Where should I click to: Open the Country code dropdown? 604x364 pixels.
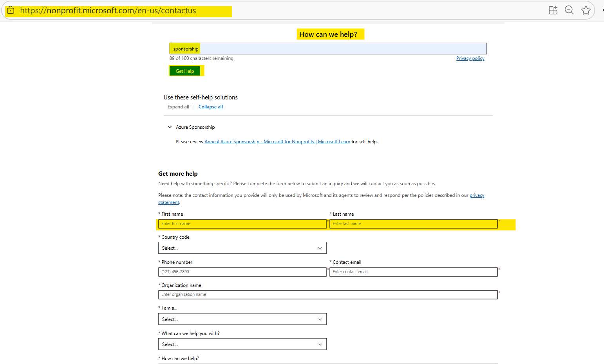tap(242, 248)
